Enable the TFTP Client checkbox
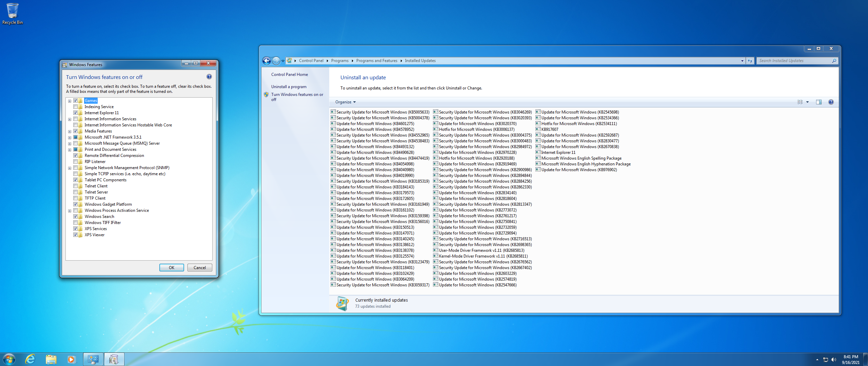This screenshot has width=868, height=366. pos(75,198)
